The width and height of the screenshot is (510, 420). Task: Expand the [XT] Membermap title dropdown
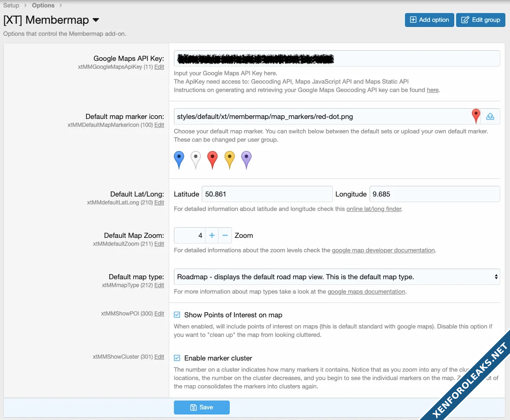click(96, 20)
